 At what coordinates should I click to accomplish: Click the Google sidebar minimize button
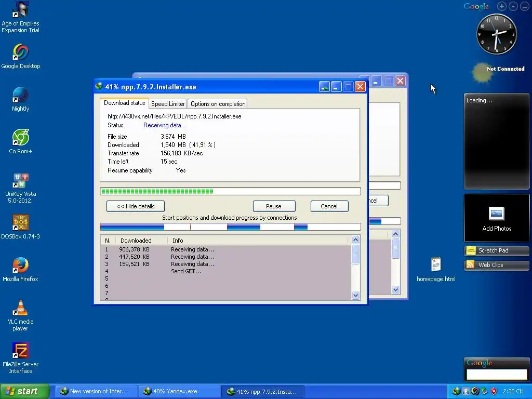point(525,6)
